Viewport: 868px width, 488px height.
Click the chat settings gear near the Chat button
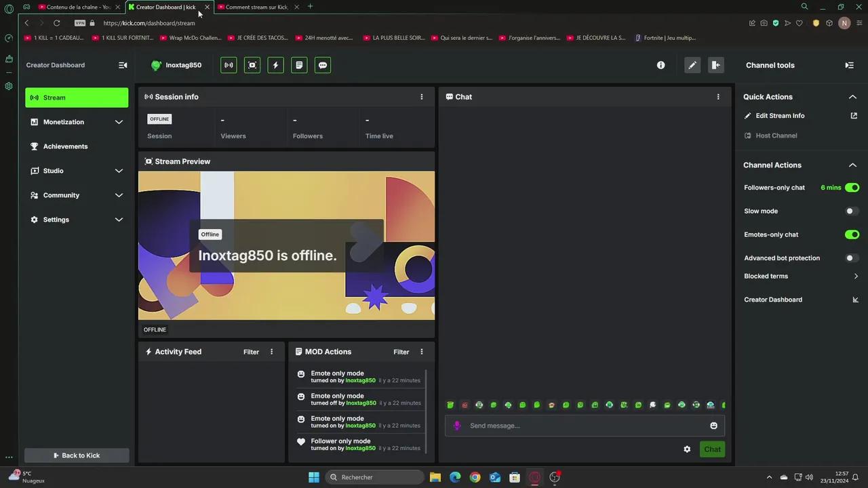coord(686,449)
